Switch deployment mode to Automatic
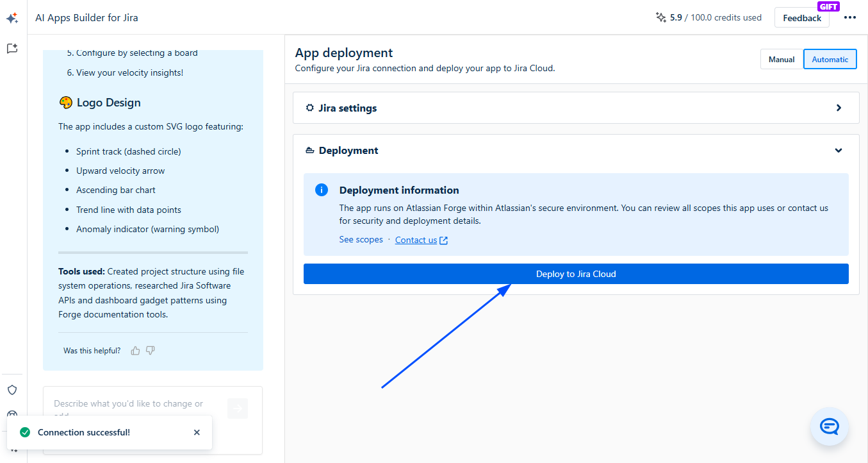Viewport: 868px width, 463px height. click(830, 60)
